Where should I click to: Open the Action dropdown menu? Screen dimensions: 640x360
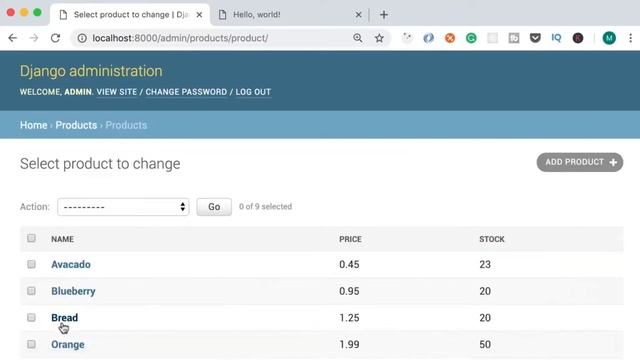point(123,207)
